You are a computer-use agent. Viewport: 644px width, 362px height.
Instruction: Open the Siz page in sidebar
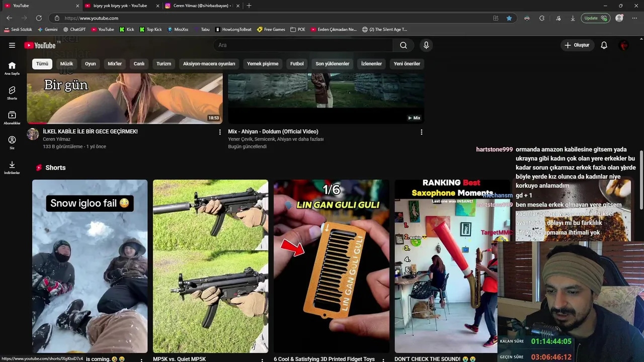[12, 142]
